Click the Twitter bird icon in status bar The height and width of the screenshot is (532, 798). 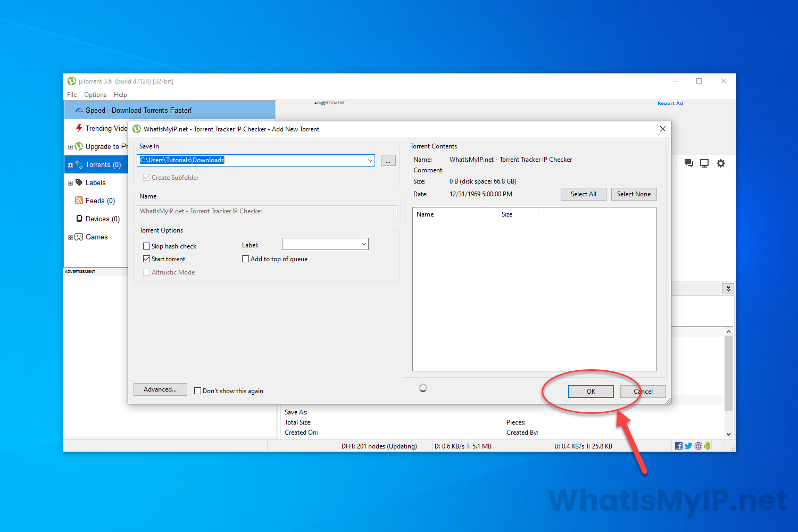[688, 446]
